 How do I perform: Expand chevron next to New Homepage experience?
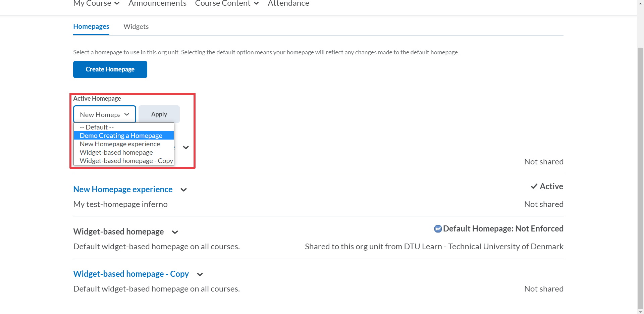(183, 190)
